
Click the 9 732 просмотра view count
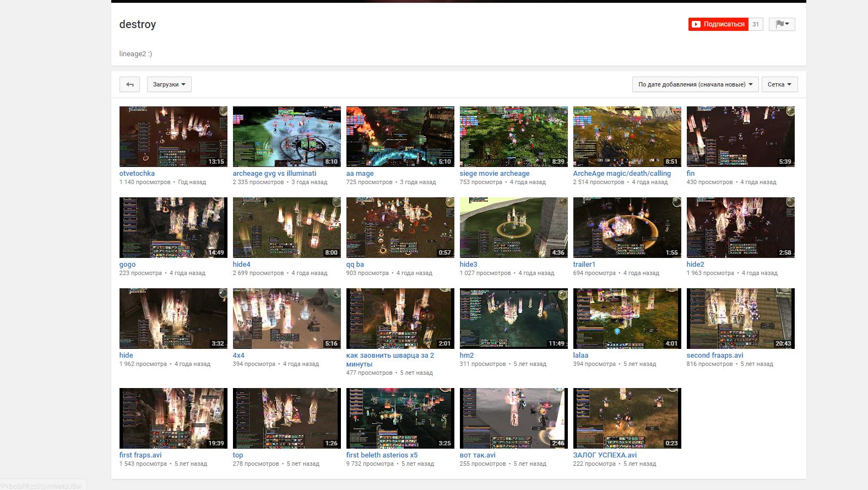click(x=370, y=464)
